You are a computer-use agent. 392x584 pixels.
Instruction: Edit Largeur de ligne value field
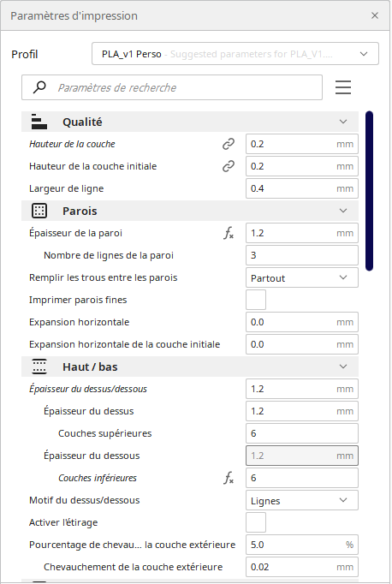point(302,188)
